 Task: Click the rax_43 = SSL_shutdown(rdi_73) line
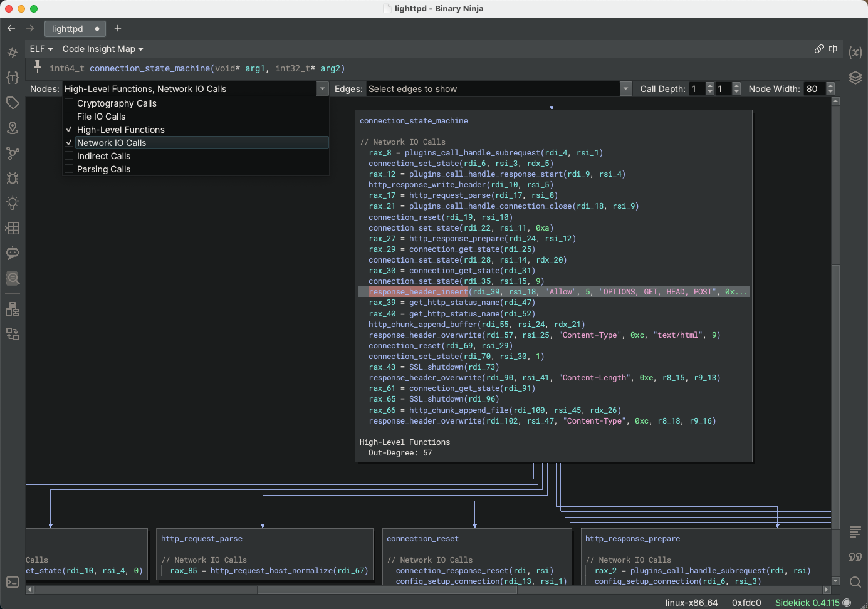[434, 367]
